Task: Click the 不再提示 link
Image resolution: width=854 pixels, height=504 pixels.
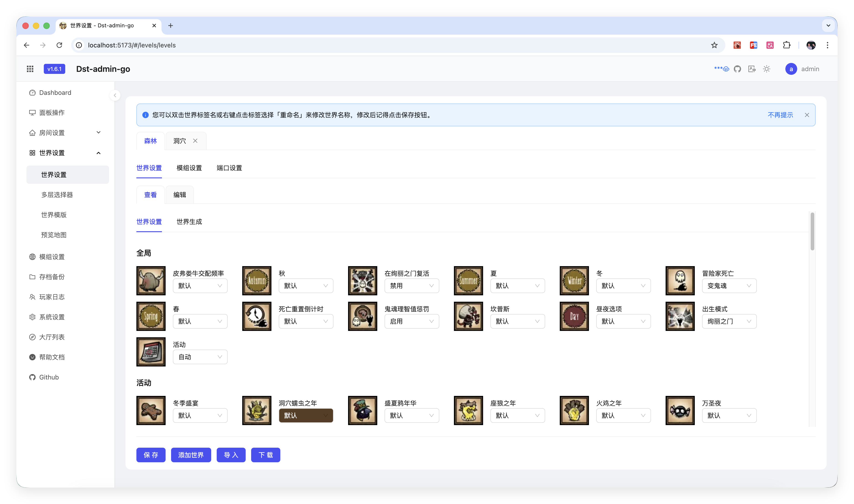Action: pos(780,115)
